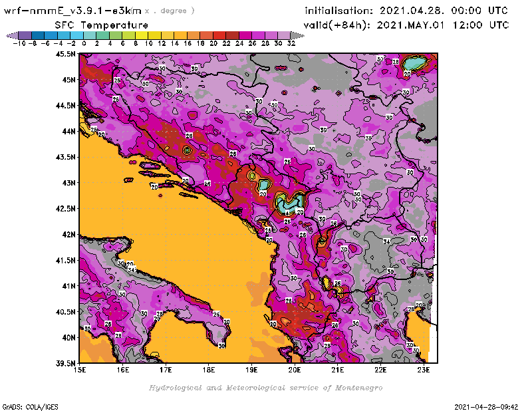
Task: Click the legend swatch between 22 and 24
Action: click(232, 35)
